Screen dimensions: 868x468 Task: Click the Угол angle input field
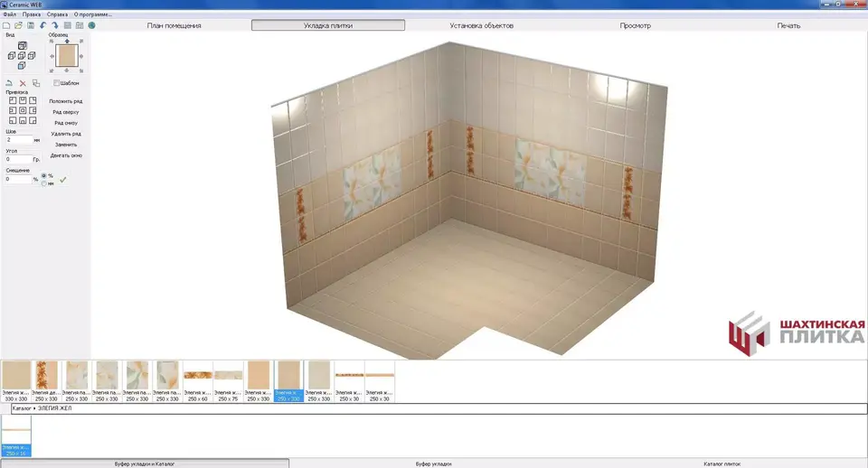19,159
